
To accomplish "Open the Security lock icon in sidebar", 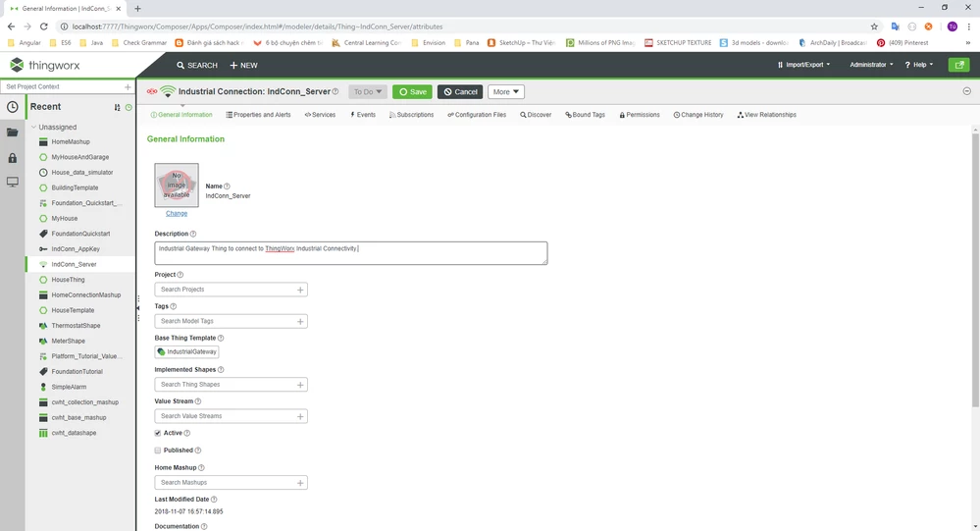I will (x=13, y=158).
